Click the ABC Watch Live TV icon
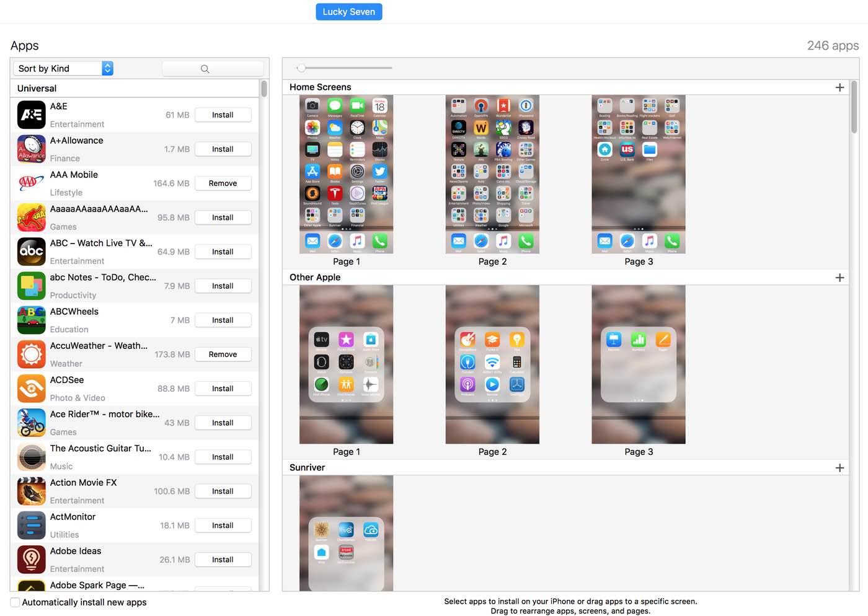 (x=32, y=252)
